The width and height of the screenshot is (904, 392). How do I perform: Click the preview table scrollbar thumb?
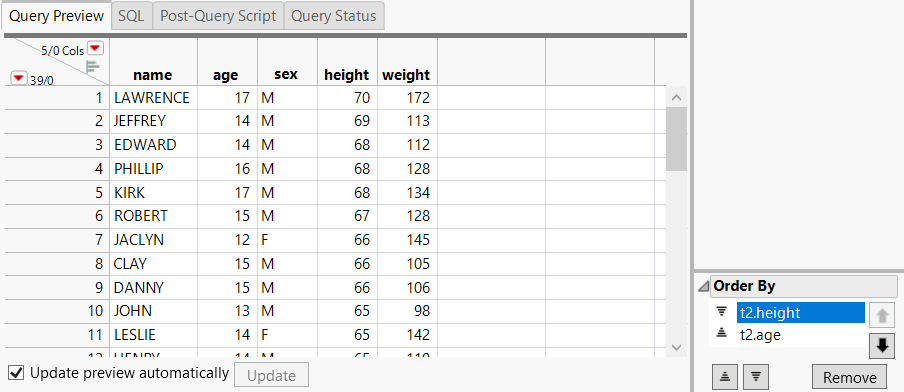click(676, 139)
